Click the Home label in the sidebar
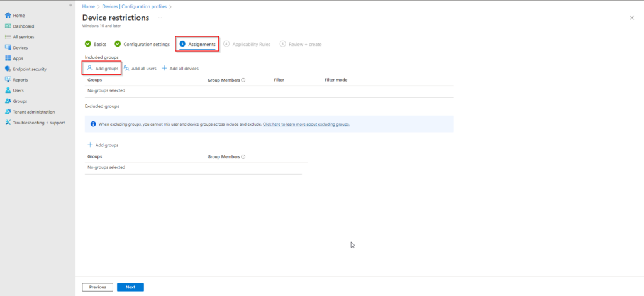Viewport: 644px width, 296px height. coord(19,16)
